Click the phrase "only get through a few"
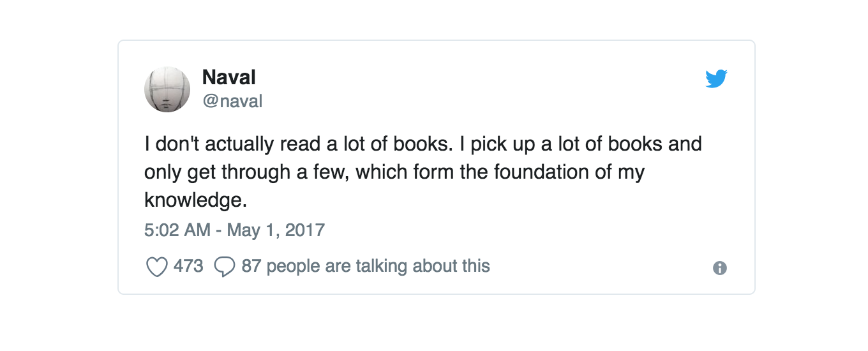 coord(246,172)
